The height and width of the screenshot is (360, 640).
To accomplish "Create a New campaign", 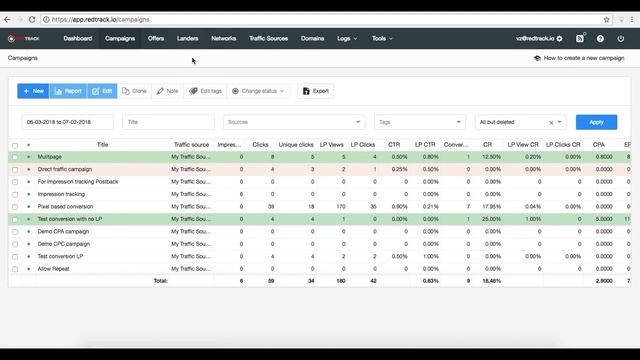I will 33,91.
